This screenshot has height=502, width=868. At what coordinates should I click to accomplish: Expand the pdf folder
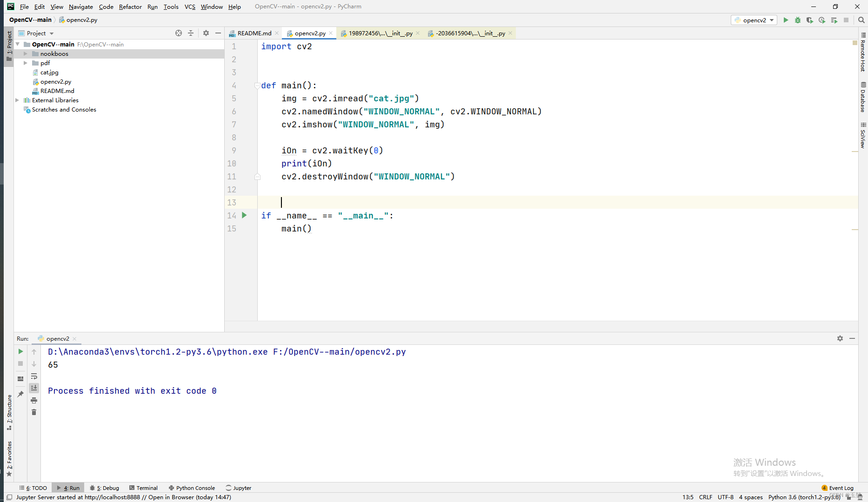point(26,63)
